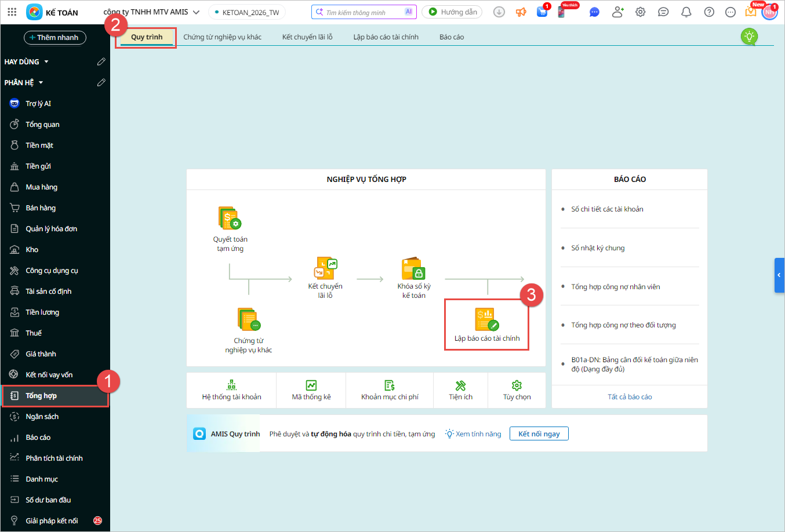
Task: Click the Quyết toán tạm ứng icon
Action: (x=230, y=218)
